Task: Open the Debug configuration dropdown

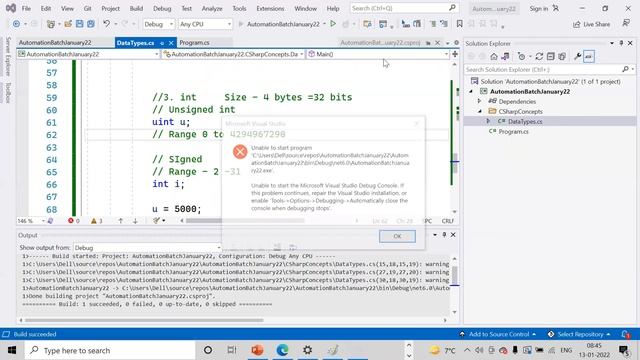Action: (158, 24)
